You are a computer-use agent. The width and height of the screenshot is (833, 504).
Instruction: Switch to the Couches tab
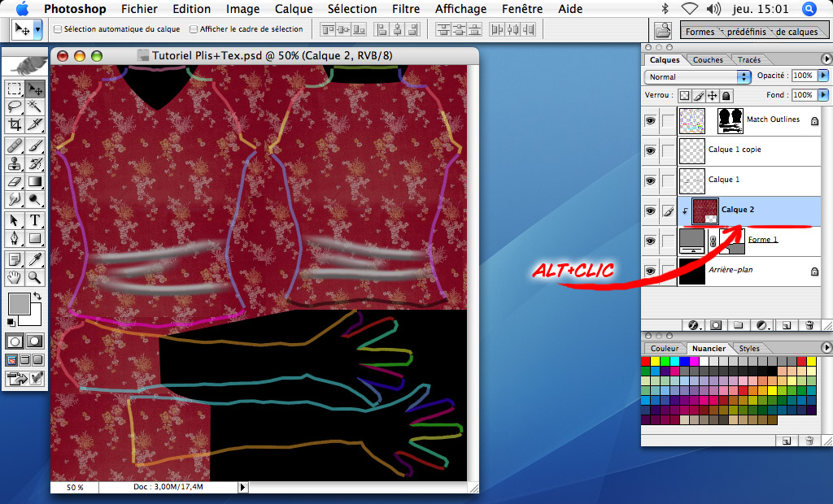pos(708,59)
